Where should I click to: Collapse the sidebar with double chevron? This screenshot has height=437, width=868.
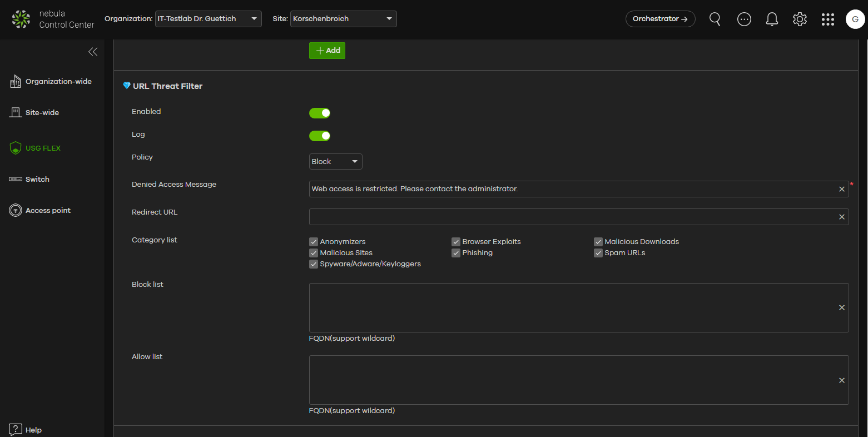point(93,52)
